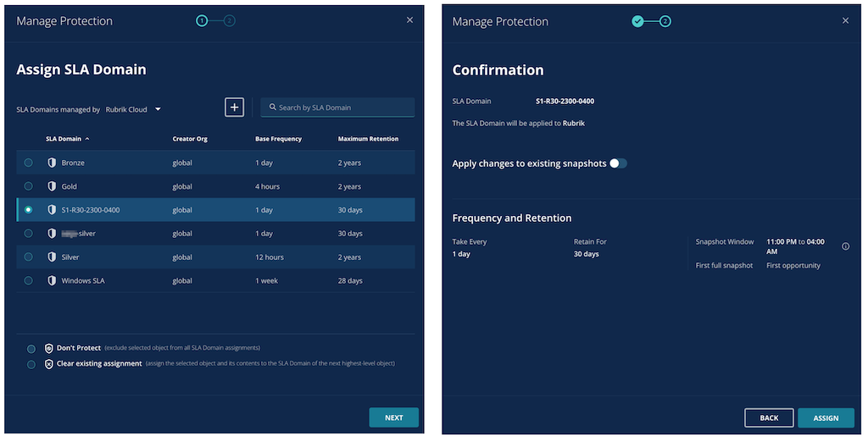The image size is (868, 442).
Task: Choose the Don't Protect radio option
Action: click(x=31, y=349)
